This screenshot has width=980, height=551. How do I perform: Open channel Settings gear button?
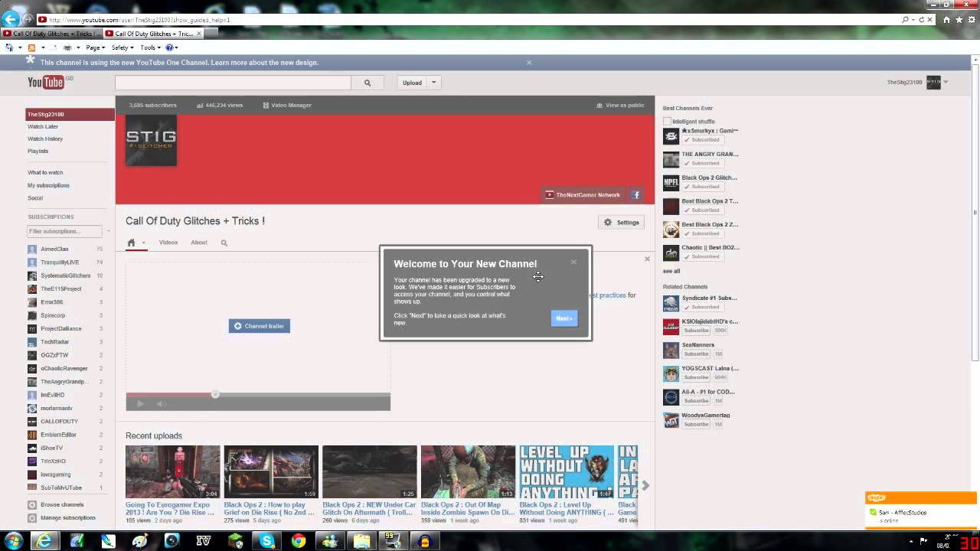621,223
